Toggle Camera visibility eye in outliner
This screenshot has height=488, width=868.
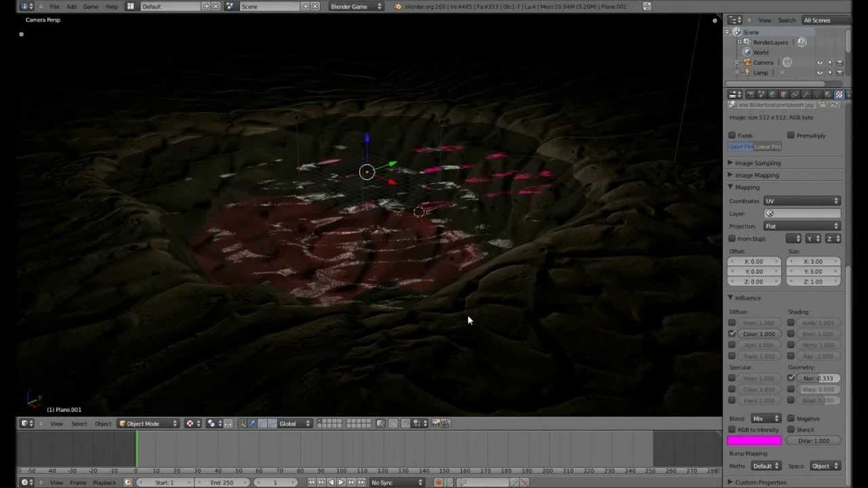pos(820,62)
